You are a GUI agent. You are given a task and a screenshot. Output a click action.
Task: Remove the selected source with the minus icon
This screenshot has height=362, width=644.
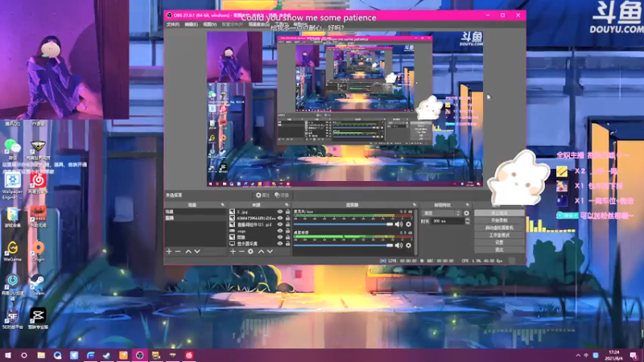242,251
